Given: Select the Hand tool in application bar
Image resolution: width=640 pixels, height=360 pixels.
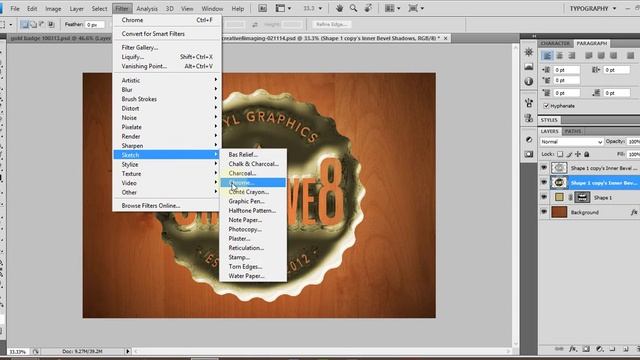Looking at the screenshot, I should [339, 8].
